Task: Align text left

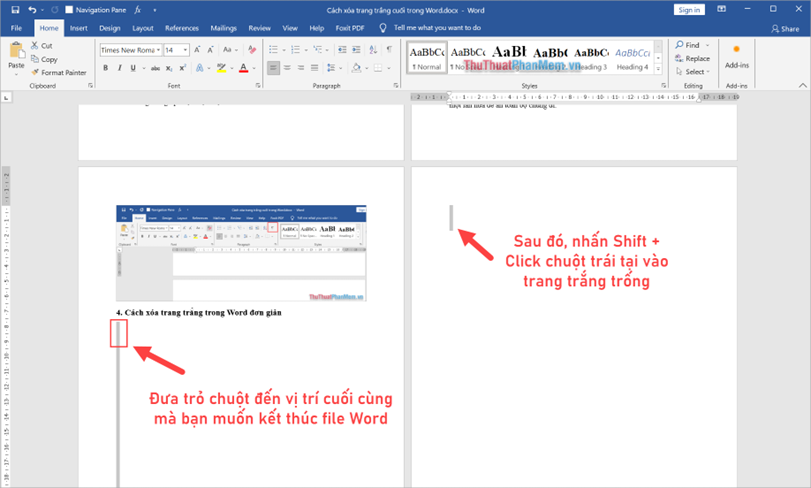Action: [274, 68]
